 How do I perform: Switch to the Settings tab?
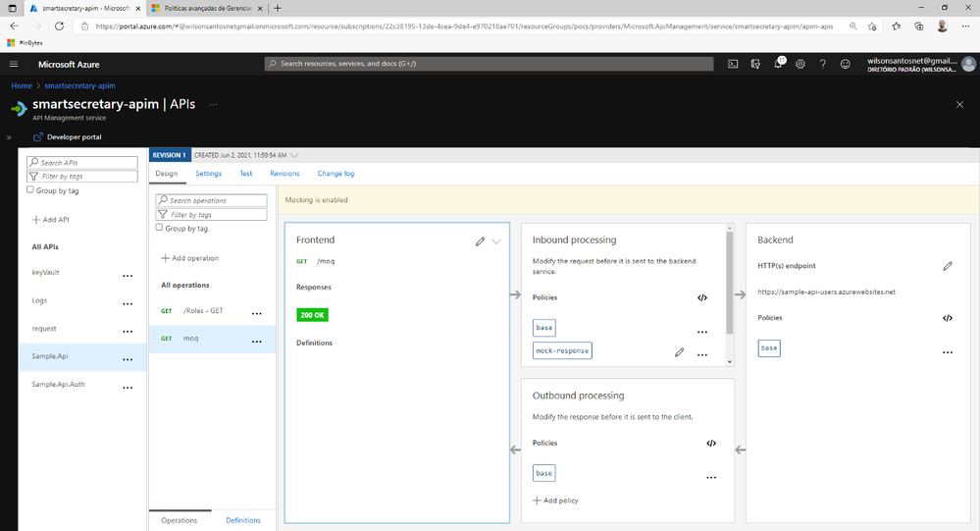[208, 174]
